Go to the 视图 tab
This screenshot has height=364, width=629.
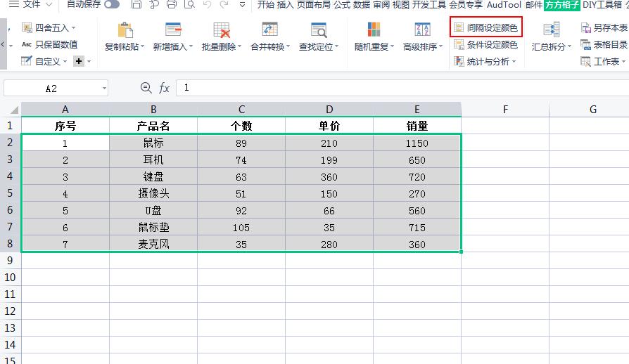pos(401,4)
